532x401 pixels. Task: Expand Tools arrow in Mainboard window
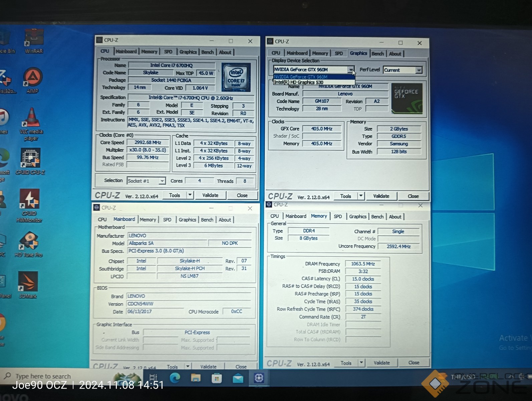pyautogui.click(x=188, y=367)
